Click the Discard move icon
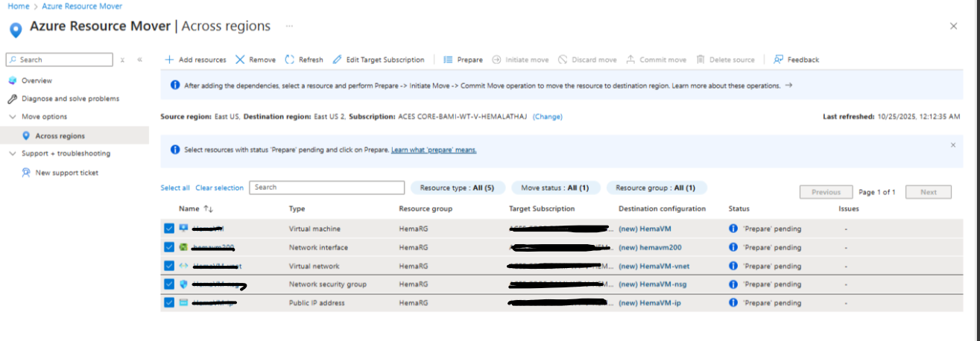 563,60
